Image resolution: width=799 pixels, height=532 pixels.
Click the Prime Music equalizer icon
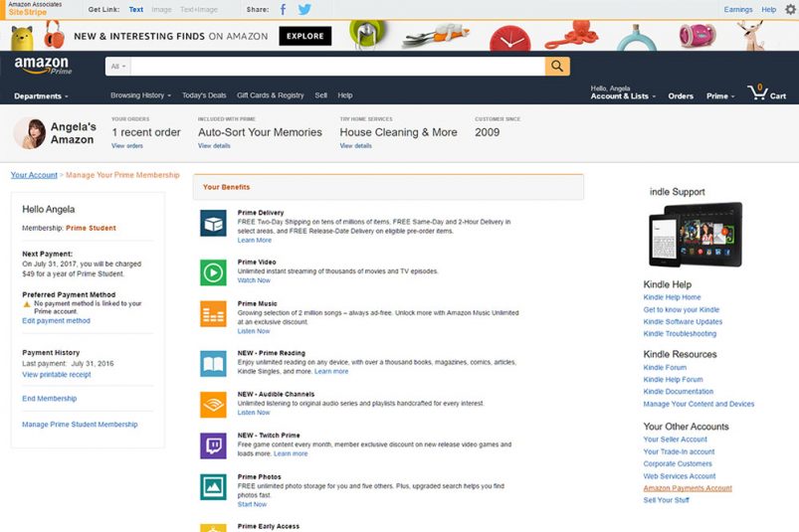tap(213, 314)
